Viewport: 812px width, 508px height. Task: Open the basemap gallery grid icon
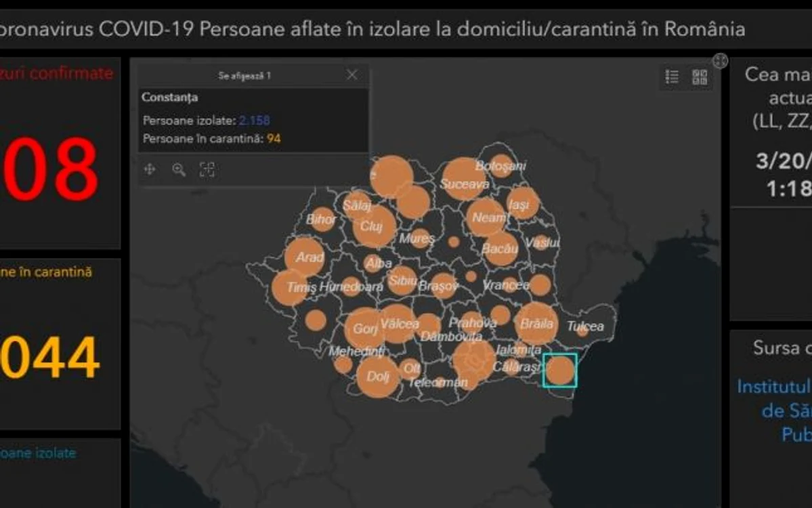pos(700,77)
